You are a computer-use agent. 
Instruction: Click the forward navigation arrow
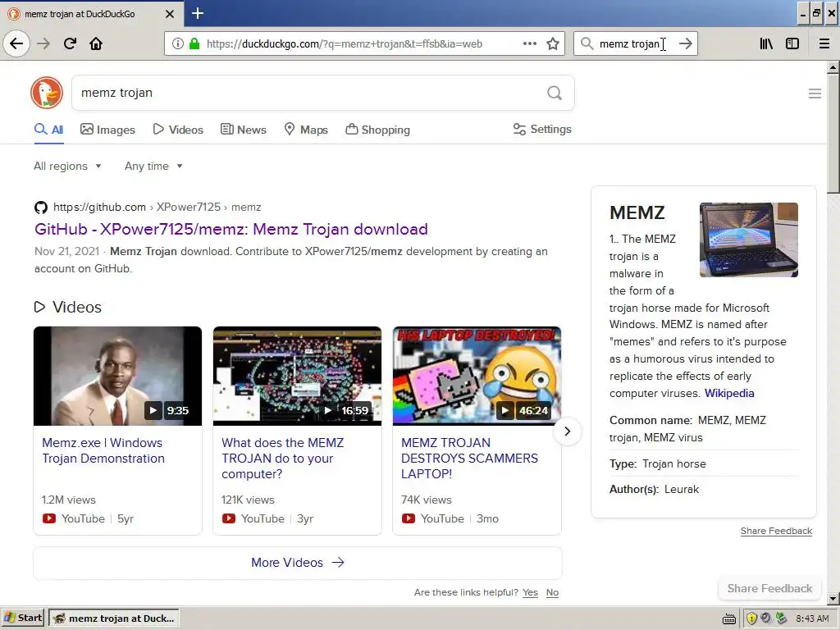[43, 43]
